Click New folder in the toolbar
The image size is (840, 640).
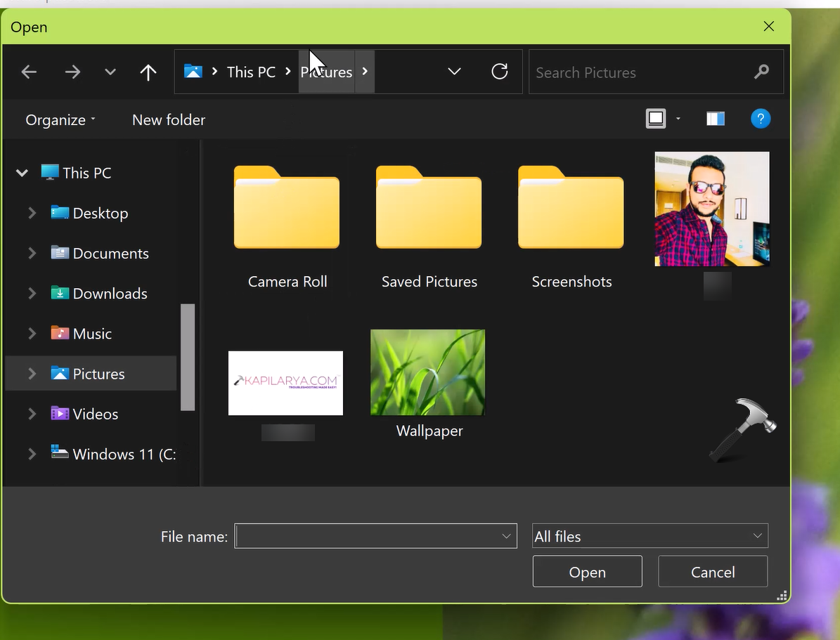169,120
